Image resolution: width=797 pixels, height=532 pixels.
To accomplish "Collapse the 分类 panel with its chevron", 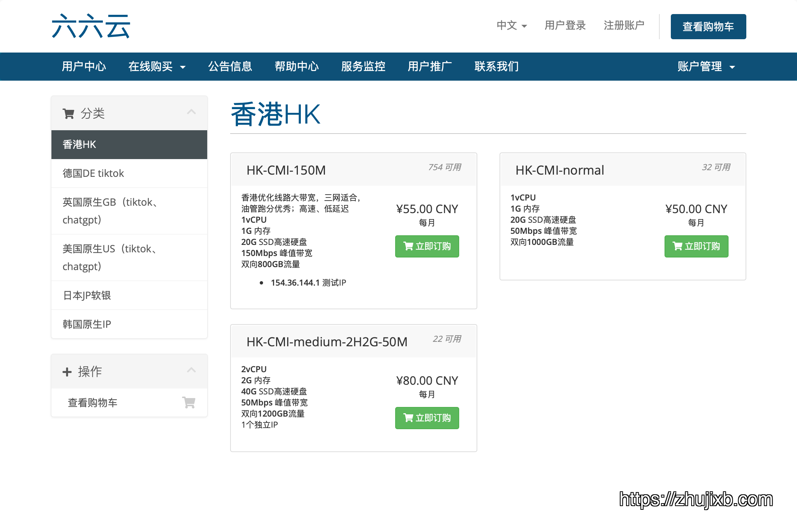I will pyautogui.click(x=191, y=112).
